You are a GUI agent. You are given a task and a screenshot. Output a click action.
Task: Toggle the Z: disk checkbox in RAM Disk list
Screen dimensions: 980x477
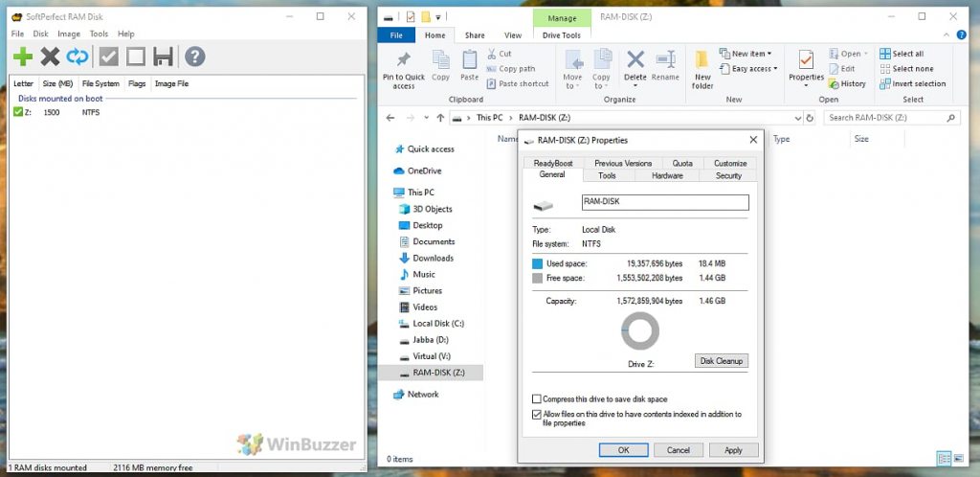pyautogui.click(x=17, y=112)
